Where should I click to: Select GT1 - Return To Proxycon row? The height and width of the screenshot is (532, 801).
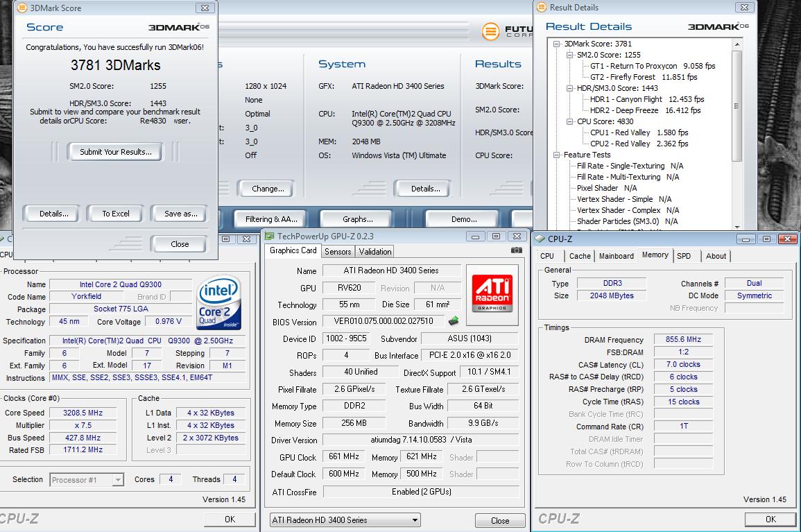pos(653,66)
